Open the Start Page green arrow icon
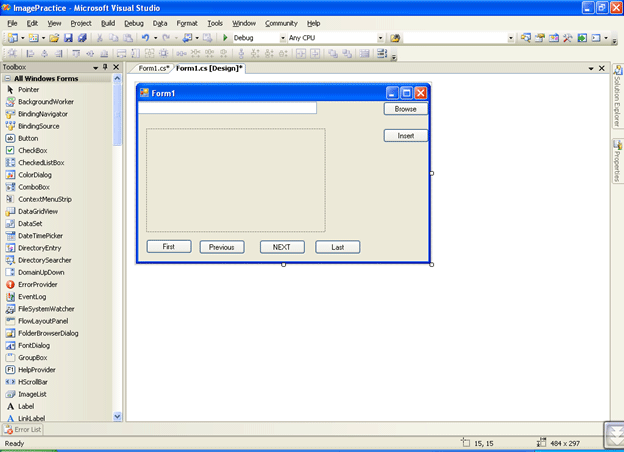 [x=582, y=38]
